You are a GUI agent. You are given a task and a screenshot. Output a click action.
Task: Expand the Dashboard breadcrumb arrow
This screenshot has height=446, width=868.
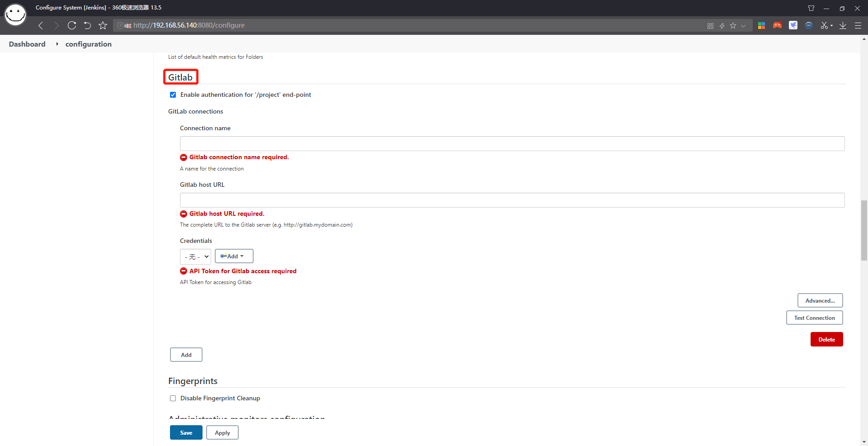[x=57, y=44]
